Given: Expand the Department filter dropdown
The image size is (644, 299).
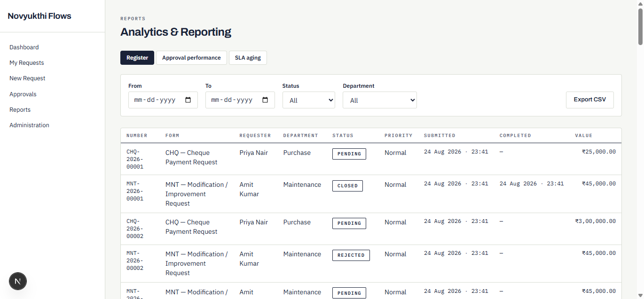Looking at the screenshot, I should [380, 100].
